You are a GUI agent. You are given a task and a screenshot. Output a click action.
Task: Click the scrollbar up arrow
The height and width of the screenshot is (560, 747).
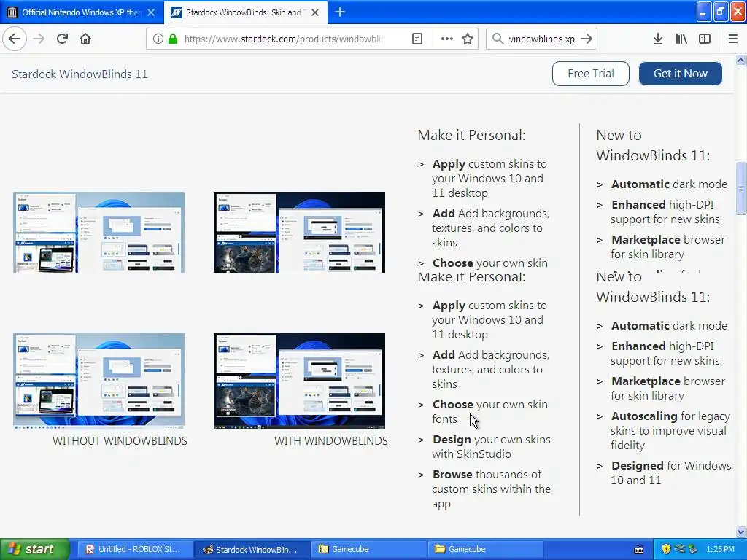740,60
